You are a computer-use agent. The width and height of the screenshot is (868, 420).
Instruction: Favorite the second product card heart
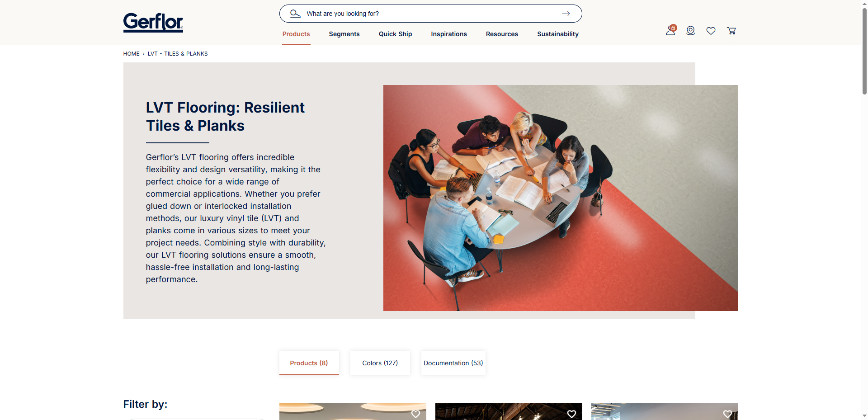(571, 414)
